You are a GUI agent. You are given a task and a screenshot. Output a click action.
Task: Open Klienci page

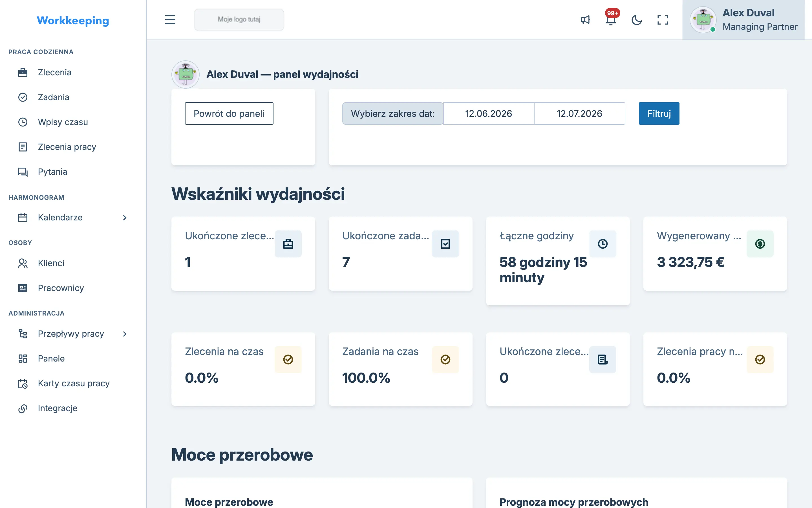tap(51, 263)
